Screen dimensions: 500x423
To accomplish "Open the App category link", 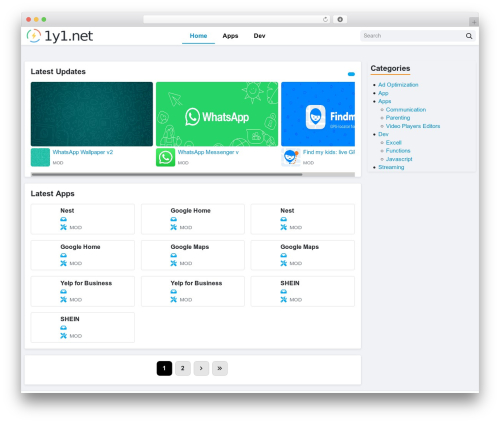I will (x=383, y=93).
